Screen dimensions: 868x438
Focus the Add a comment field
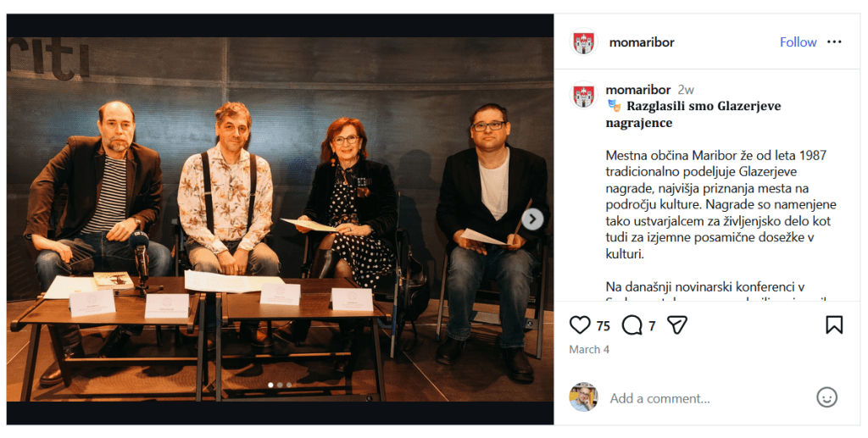(709, 398)
